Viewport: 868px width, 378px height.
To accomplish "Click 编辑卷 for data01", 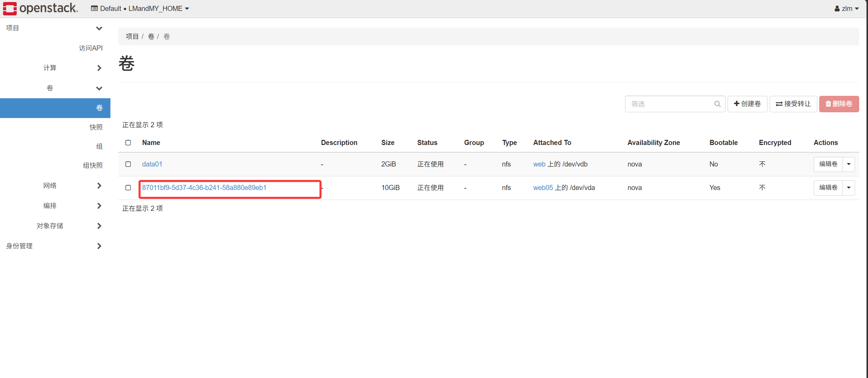I will click(x=828, y=164).
